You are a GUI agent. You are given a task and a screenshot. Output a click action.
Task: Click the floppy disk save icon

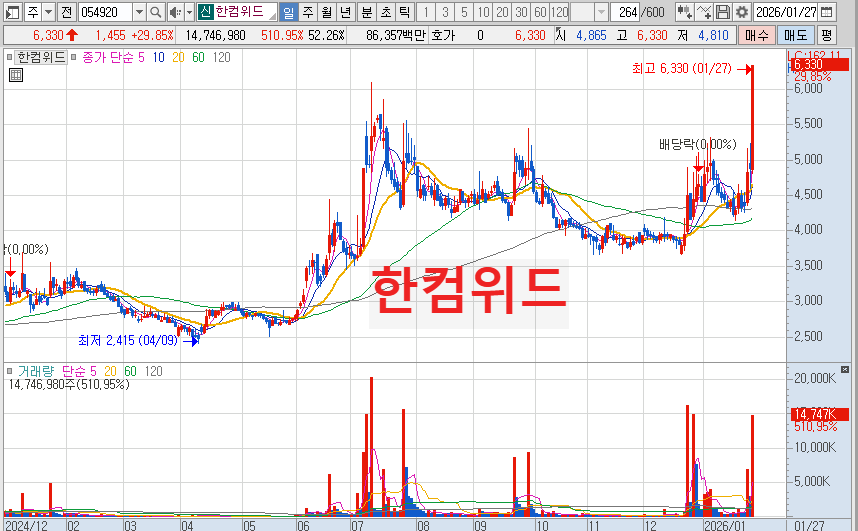tap(722, 11)
